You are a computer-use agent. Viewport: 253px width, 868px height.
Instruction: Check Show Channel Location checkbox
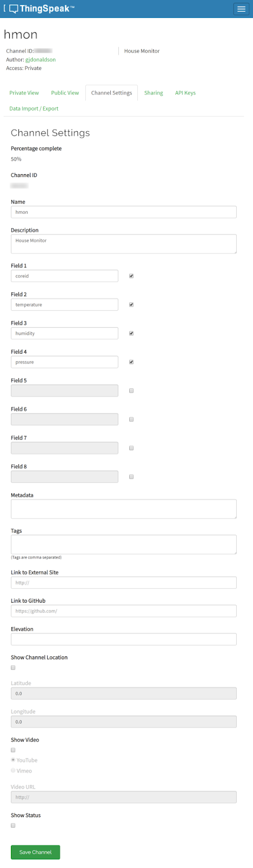13,668
